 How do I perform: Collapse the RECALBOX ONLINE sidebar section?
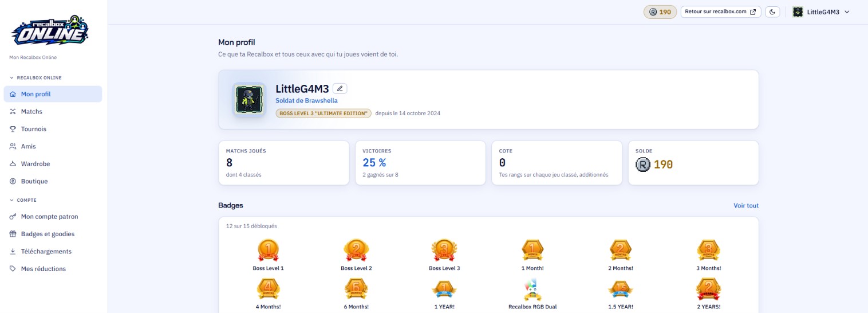point(35,77)
